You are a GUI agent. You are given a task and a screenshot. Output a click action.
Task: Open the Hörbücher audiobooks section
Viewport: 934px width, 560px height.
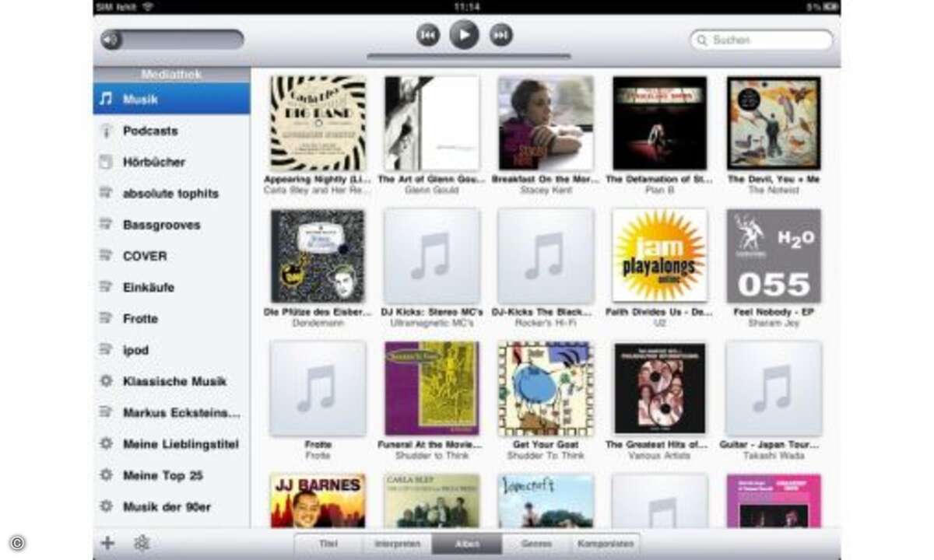click(x=171, y=162)
